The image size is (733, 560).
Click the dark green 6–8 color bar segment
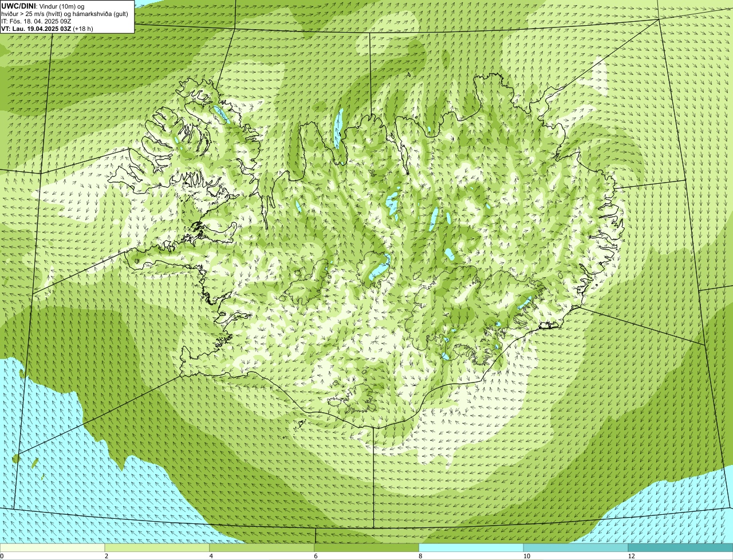pos(366,548)
